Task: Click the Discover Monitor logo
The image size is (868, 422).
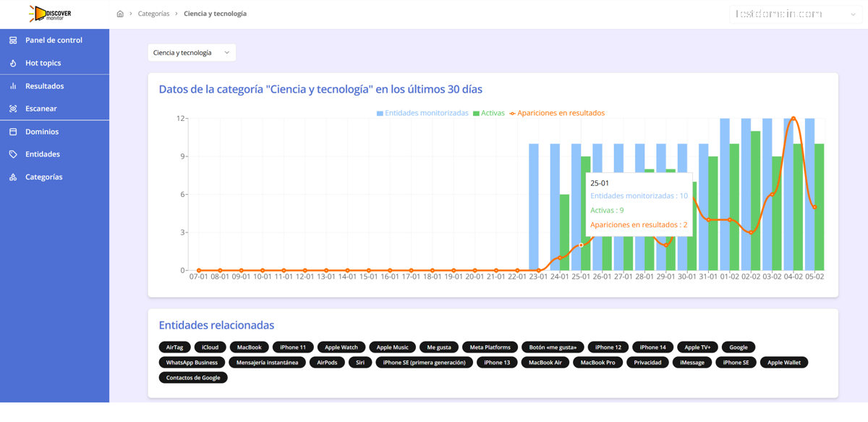Action: coord(50,14)
